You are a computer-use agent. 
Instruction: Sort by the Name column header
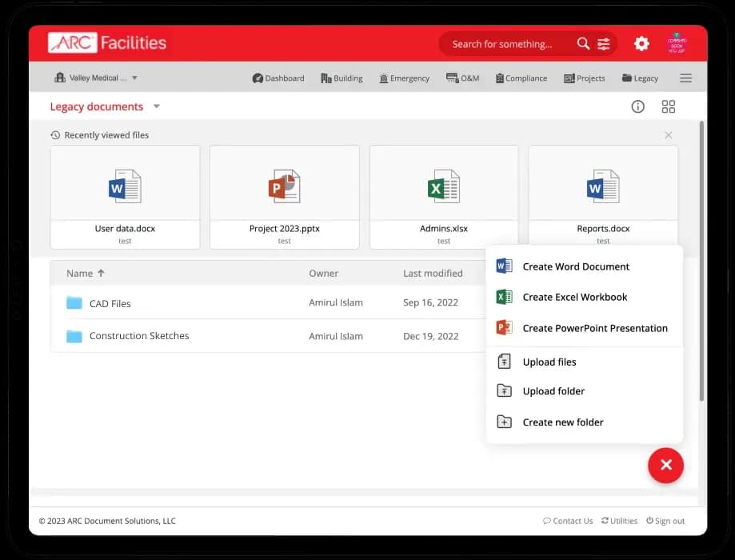(80, 274)
